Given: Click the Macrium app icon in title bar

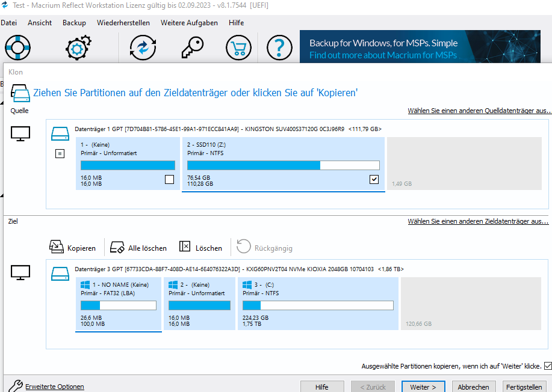Looking at the screenshot, I should click(x=5, y=5).
